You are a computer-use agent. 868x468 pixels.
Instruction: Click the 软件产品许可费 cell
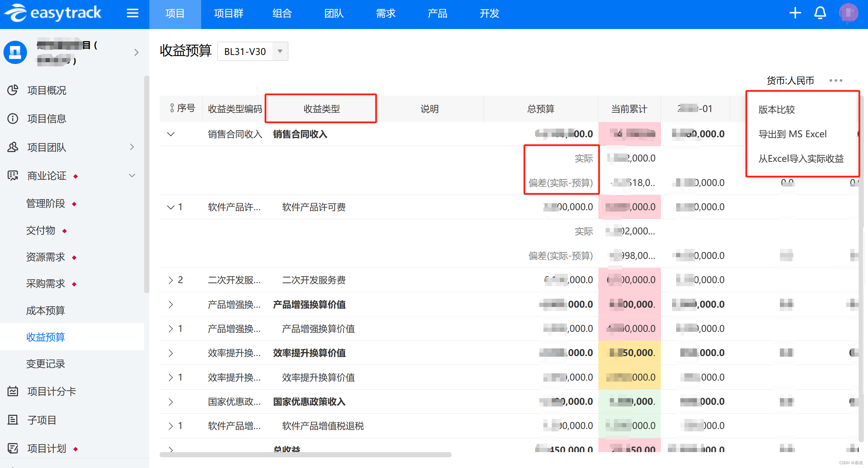tap(314, 207)
